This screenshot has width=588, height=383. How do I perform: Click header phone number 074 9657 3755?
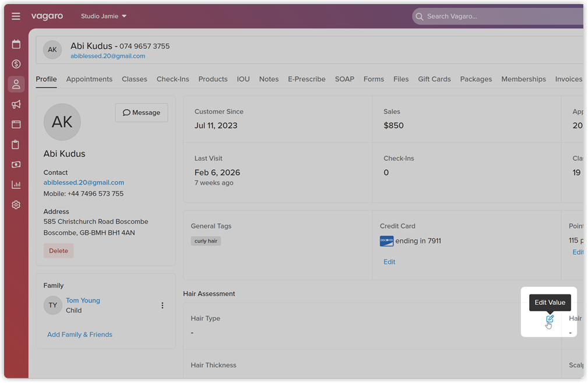click(145, 46)
